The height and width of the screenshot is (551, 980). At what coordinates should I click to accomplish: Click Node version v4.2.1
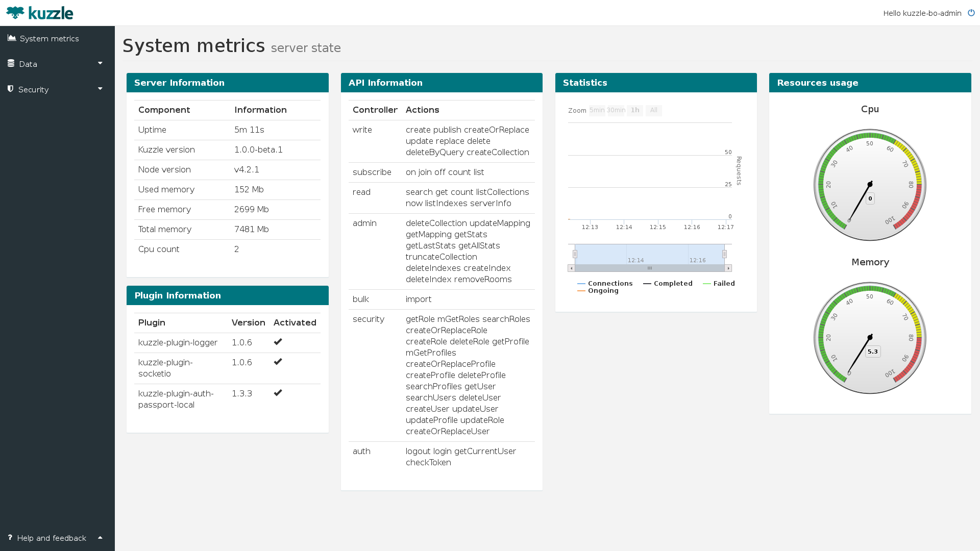click(x=247, y=170)
